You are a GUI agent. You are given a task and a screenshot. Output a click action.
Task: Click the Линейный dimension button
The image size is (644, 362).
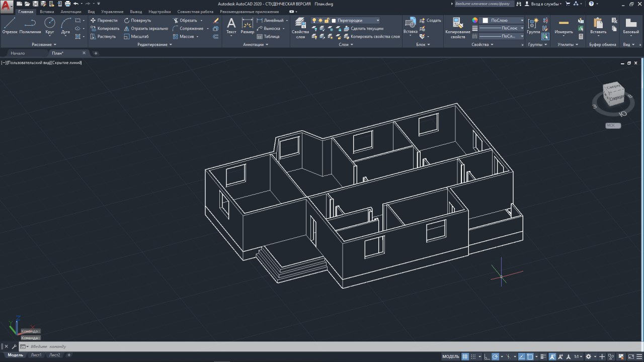tap(270, 21)
